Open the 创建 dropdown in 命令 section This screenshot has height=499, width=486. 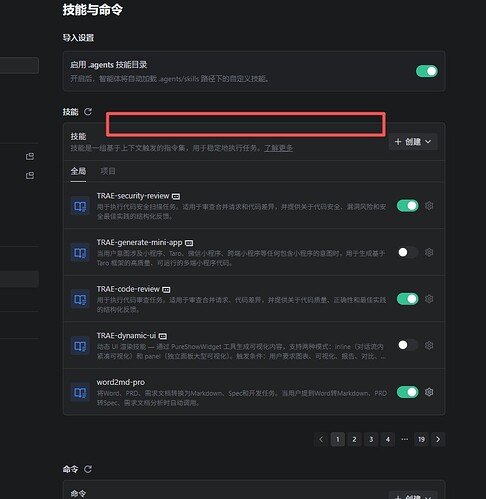click(413, 496)
